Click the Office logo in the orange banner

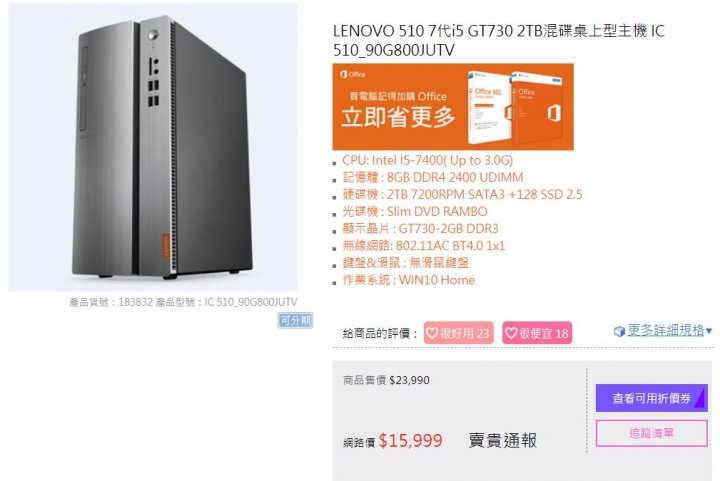pos(353,74)
